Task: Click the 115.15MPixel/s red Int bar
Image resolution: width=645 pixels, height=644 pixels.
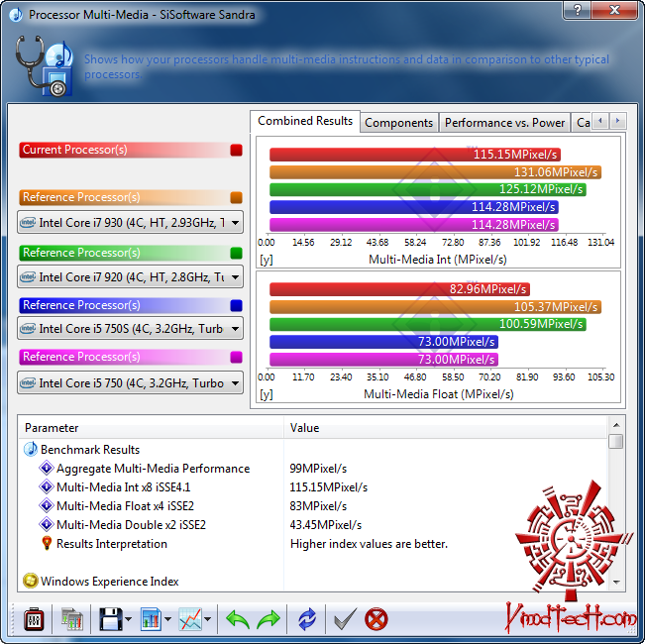Action: 415,155
